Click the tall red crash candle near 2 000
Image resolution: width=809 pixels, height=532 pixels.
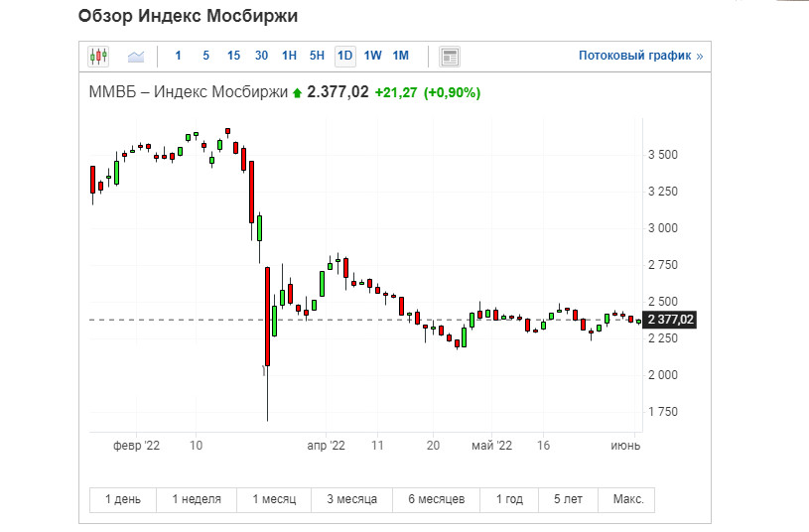(267, 317)
